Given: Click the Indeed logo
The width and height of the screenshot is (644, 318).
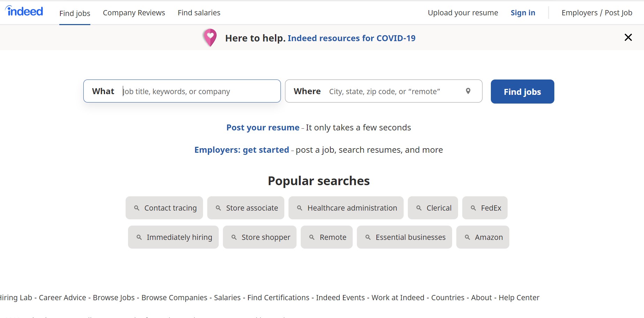Looking at the screenshot, I should tap(24, 11).
